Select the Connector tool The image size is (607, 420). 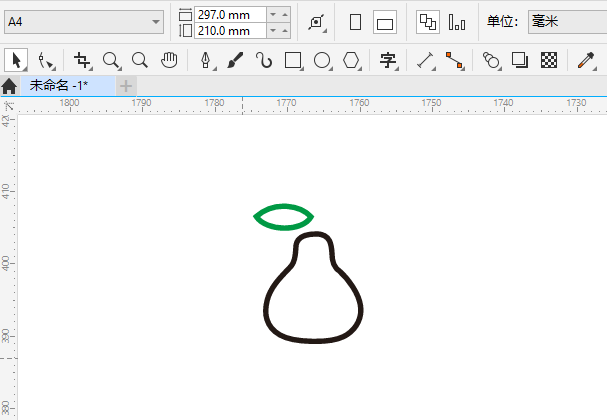coord(454,61)
